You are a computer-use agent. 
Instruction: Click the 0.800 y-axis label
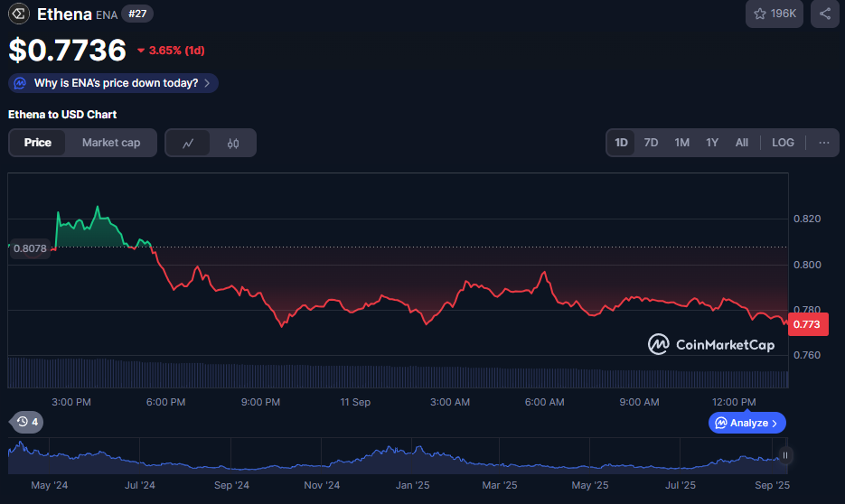click(x=807, y=265)
